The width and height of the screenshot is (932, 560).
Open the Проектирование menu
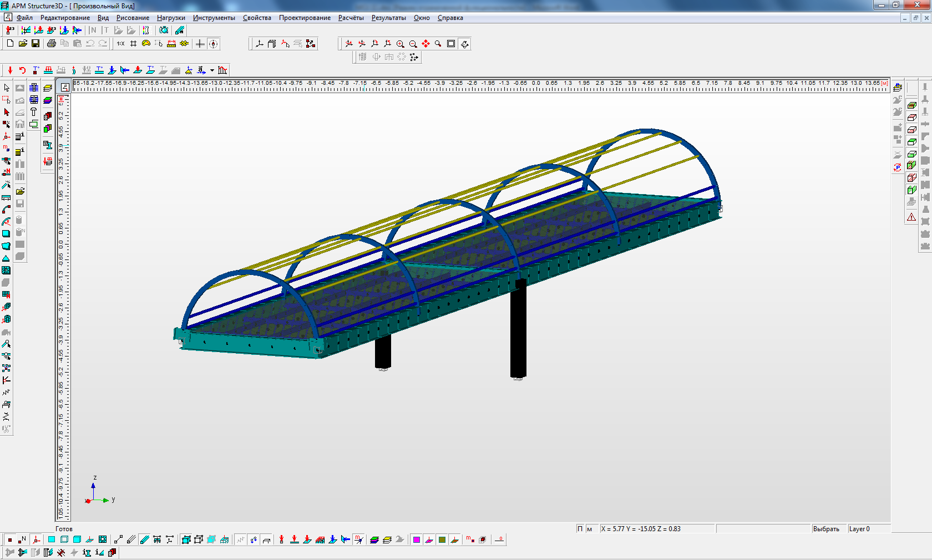305,18
